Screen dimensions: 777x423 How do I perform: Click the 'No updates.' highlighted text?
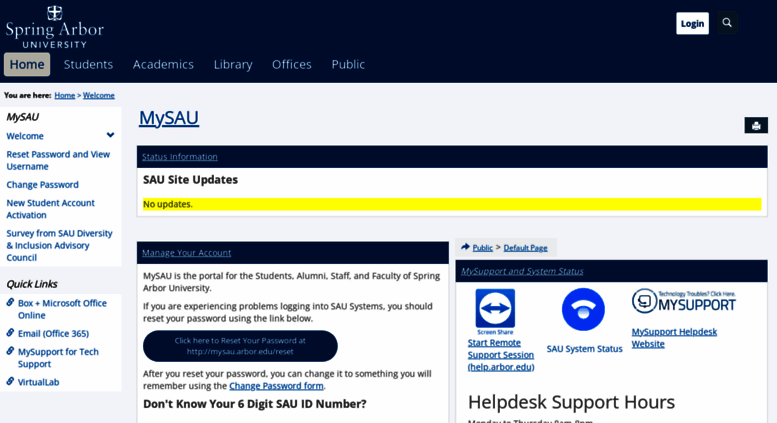167,204
